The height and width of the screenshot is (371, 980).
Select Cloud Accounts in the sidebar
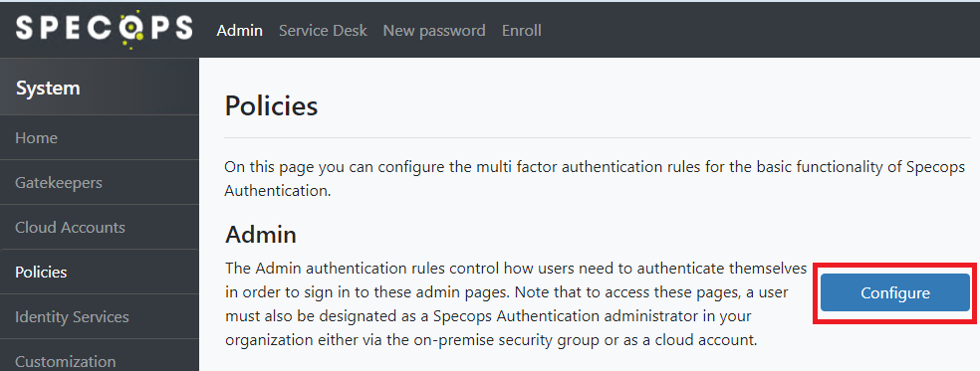click(x=100, y=228)
